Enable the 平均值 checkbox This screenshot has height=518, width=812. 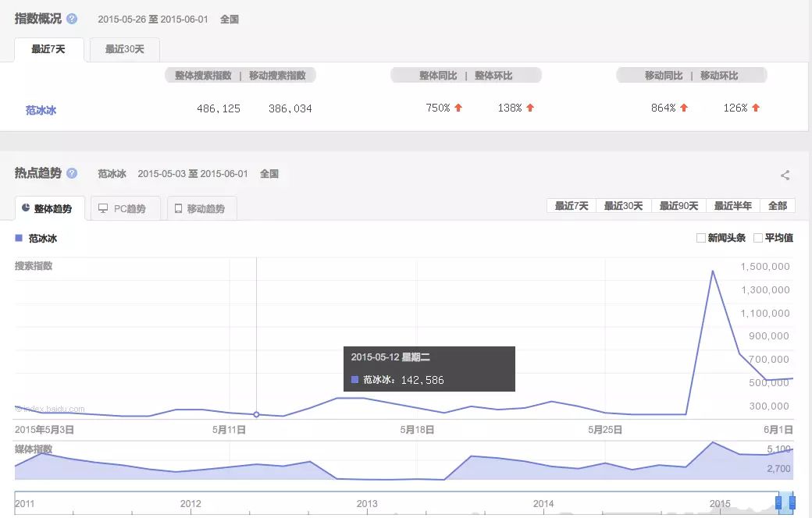click(x=757, y=238)
